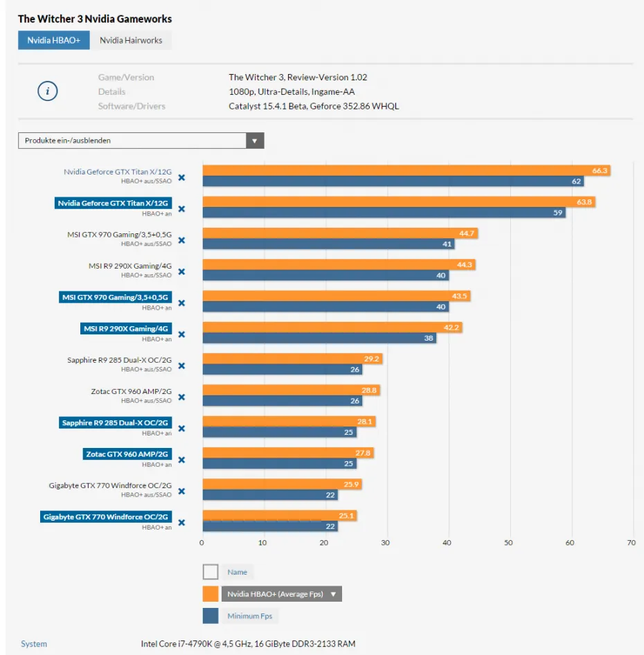Viewport: 644px width, 655px height.
Task: Remove the MSI GTX 970 HBAO+ aus/SSAO row
Action: [181, 240]
